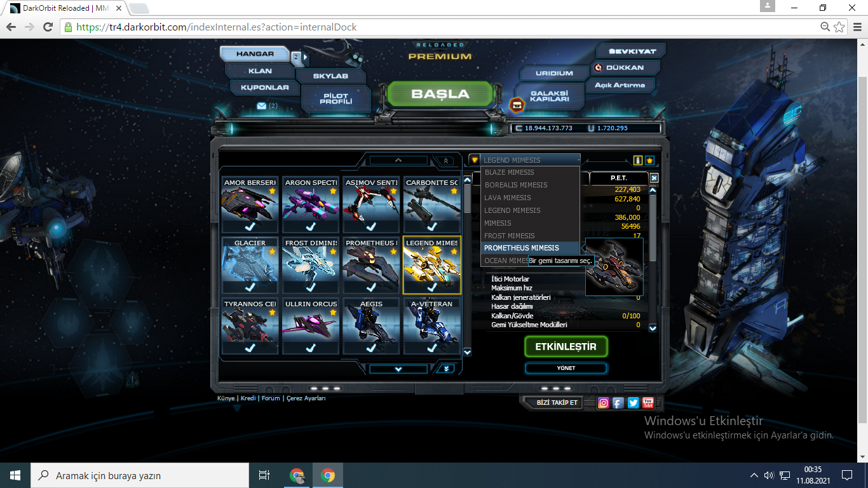868x488 pixels.
Task: Collapse the ship design dropdown arrow
Action: [x=474, y=160]
